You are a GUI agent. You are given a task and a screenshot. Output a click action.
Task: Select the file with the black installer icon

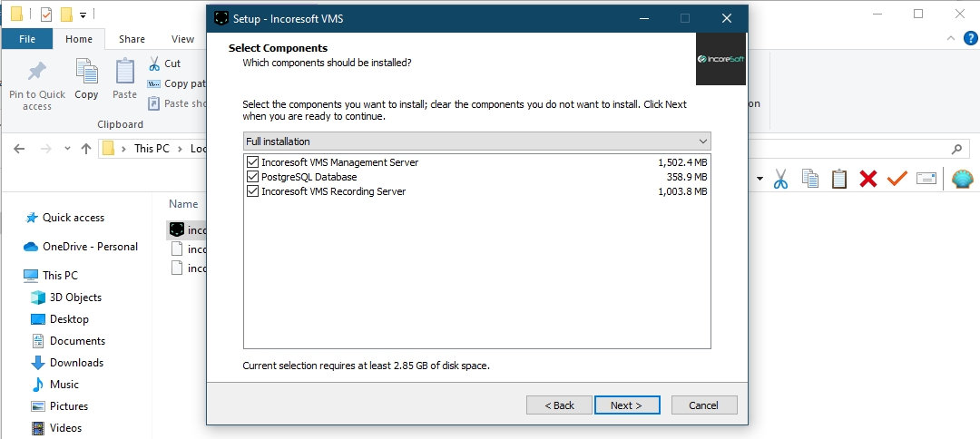[x=188, y=229]
